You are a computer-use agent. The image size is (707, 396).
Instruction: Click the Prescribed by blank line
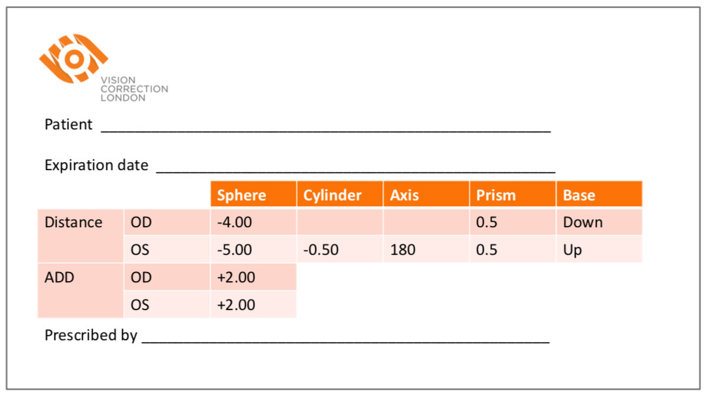pos(345,338)
